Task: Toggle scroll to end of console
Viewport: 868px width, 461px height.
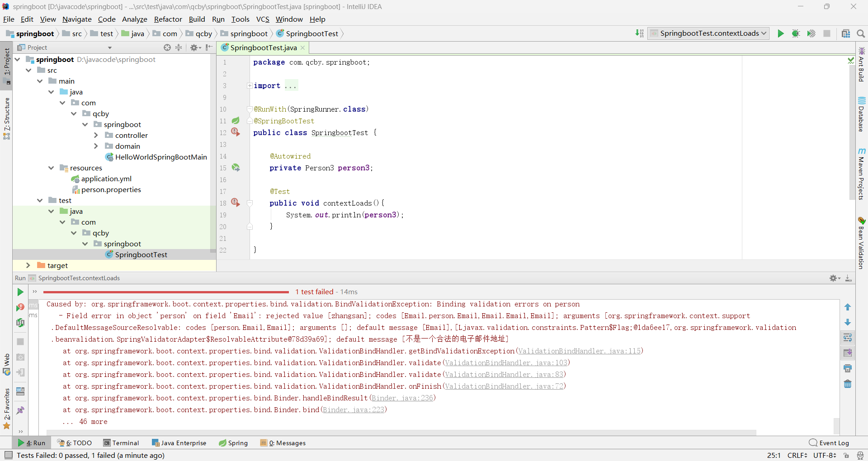Action: pyautogui.click(x=848, y=353)
